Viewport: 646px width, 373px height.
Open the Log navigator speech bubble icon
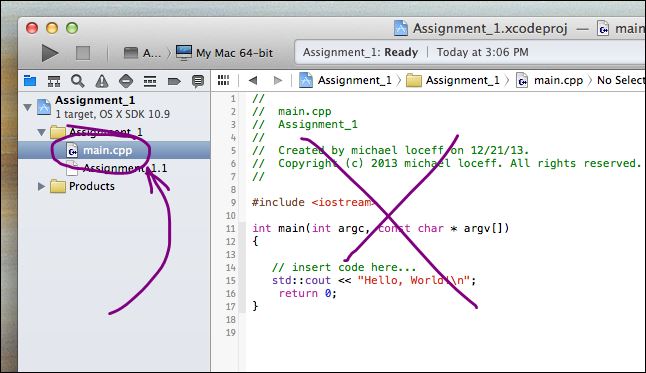point(198,81)
